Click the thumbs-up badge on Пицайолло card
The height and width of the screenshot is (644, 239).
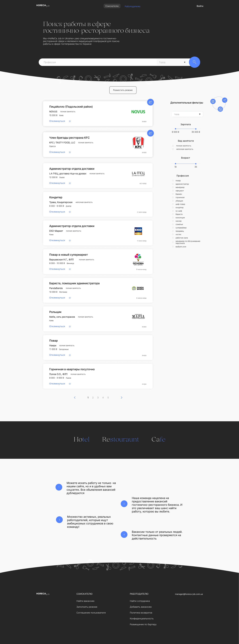click(x=150, y=102)
